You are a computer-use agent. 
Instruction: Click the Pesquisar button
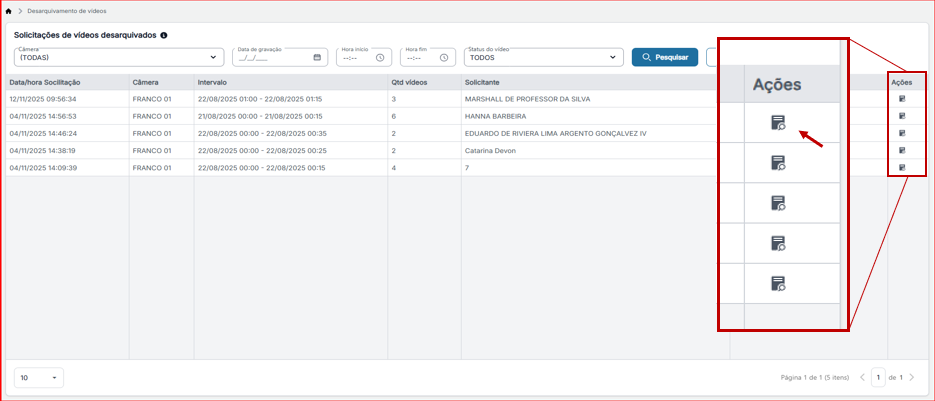point(665,57)
